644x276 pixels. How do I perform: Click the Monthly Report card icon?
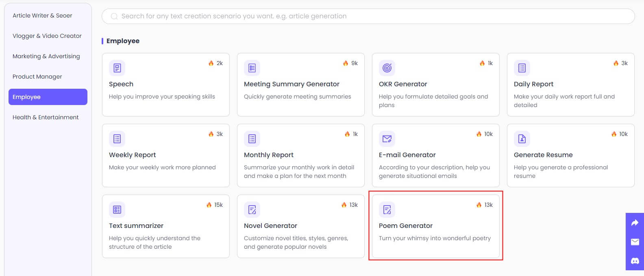(252, 139)
